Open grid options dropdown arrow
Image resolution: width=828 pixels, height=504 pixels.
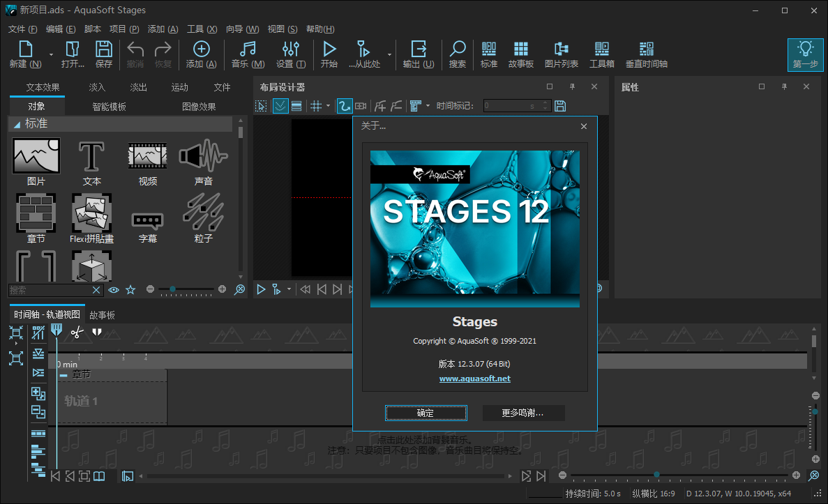tap(328, 106)
